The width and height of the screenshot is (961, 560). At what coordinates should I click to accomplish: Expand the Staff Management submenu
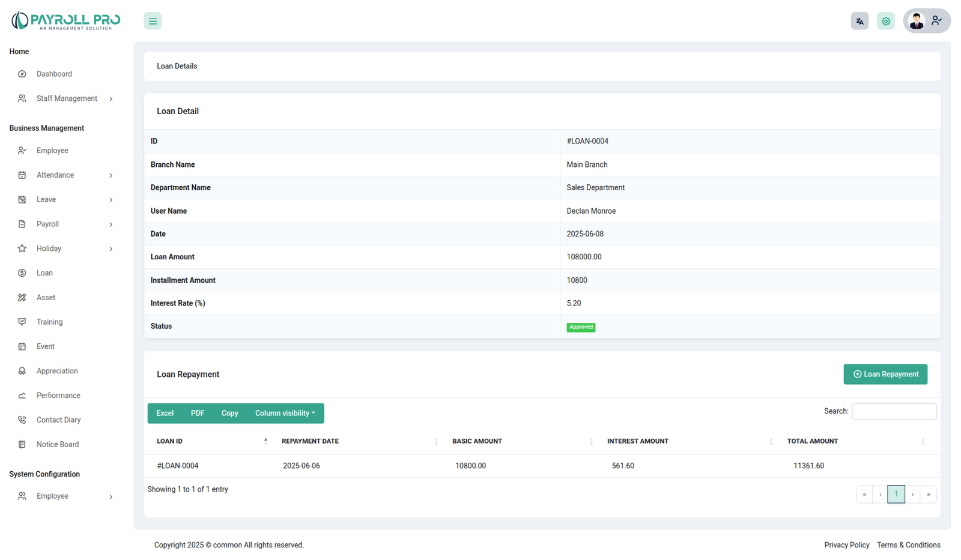click(x=111, y=99)
